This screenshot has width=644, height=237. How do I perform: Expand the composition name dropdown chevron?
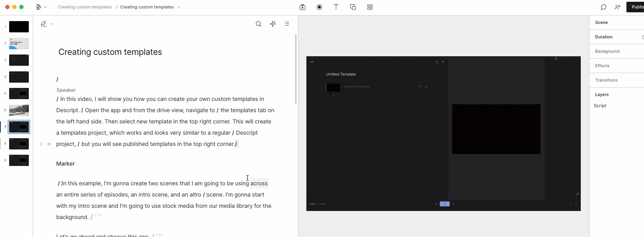[x=179, y=7]
